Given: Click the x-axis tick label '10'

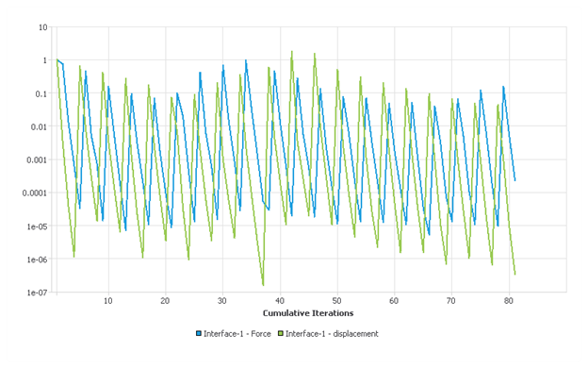Looking at the screenshot, I should (108, 301).
